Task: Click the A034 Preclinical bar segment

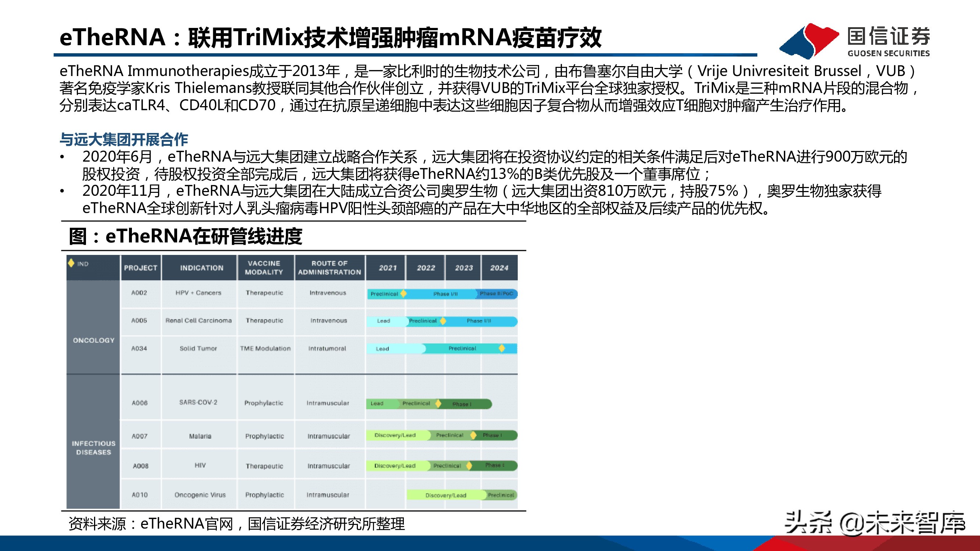Action: [462, 348]
